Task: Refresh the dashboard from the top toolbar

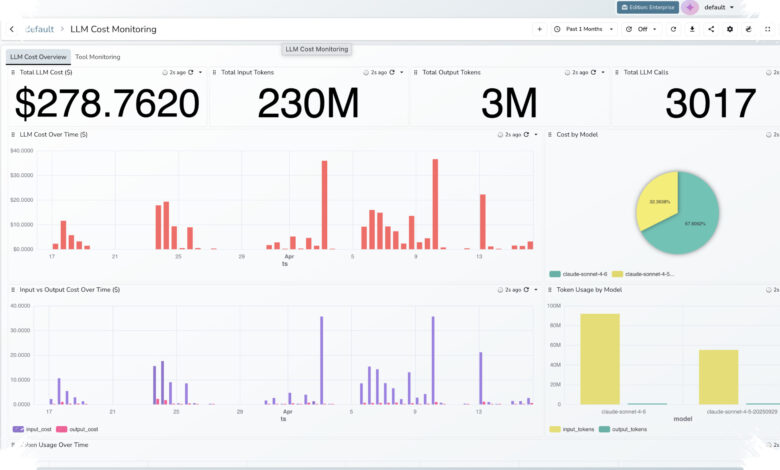Action: pyautogui.click(x=673, y=29)
